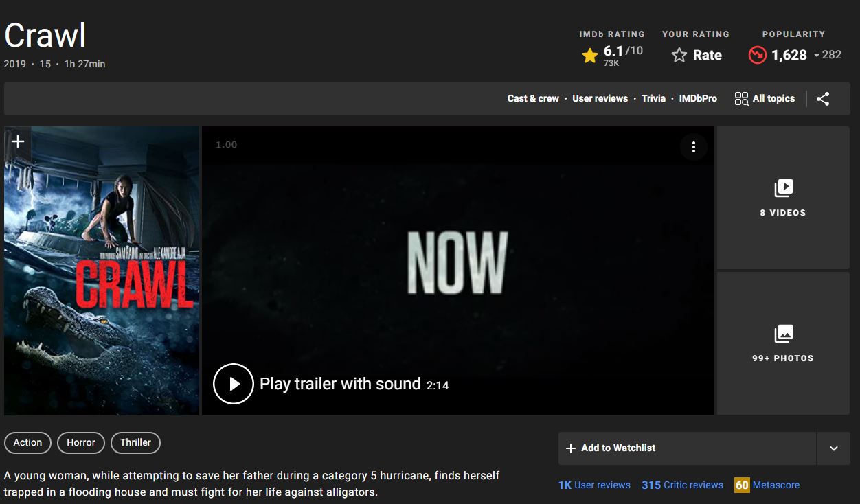Click the 6.1/10 IMDb rating score

[x=623, y=51]
